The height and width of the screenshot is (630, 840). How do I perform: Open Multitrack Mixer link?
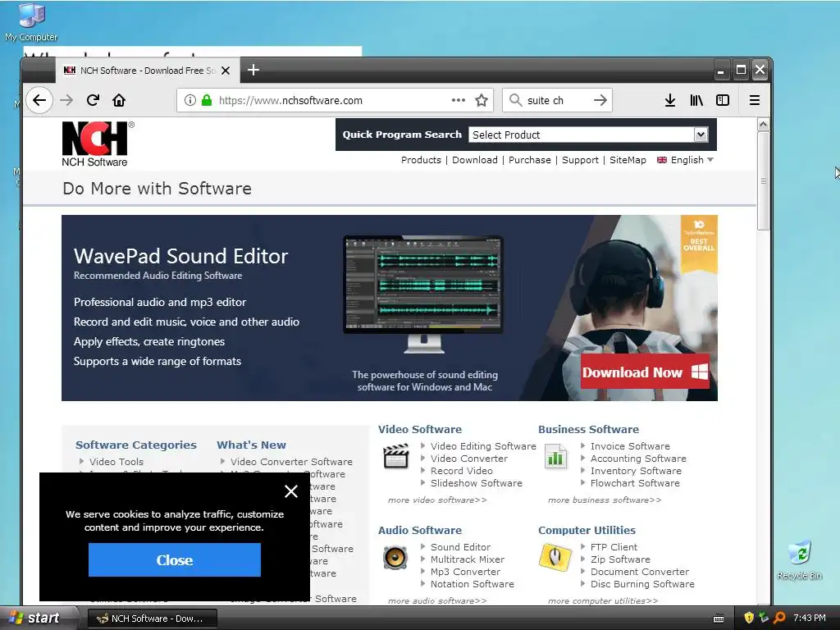click(468, 559)
